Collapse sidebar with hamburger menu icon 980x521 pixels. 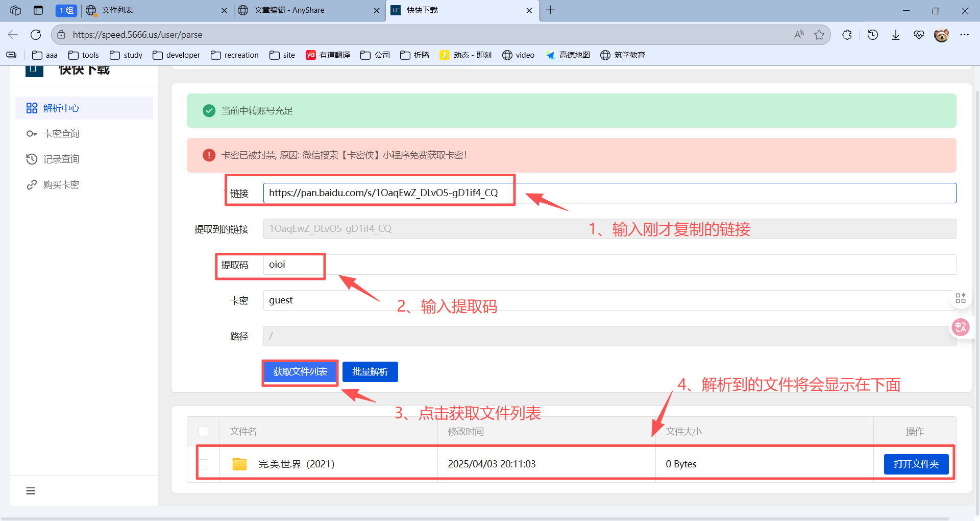(31, 491)
